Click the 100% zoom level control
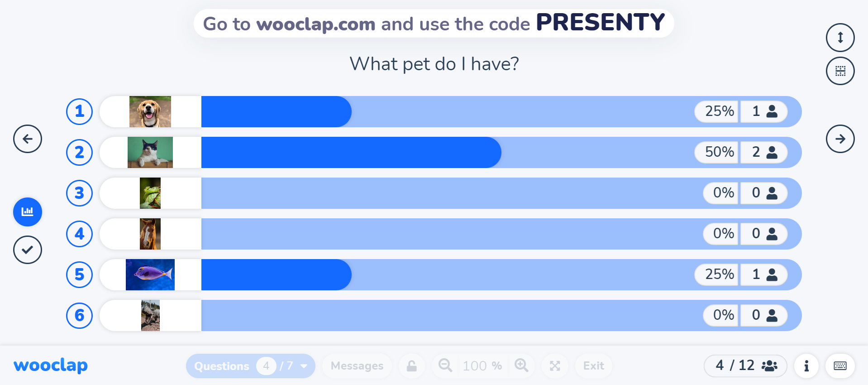This screenshot has height=385, width=868. click(x=482, y=366)
